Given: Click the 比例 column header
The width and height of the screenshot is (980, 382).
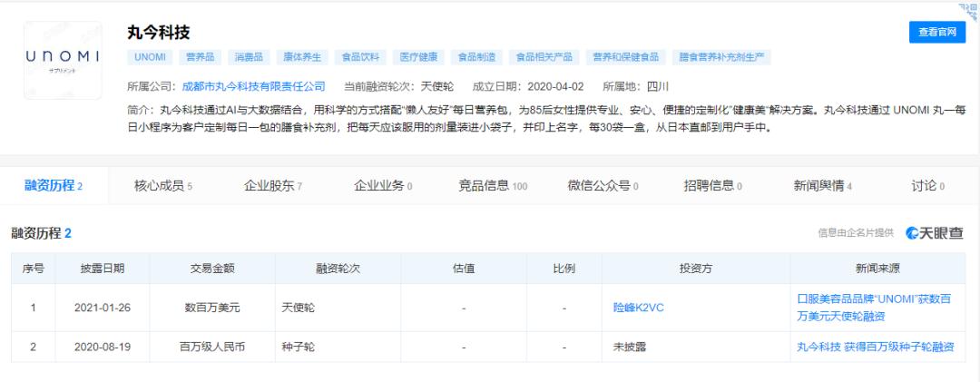Looking at the screenshot, I should pyautogui.click(x=564, y=269).
